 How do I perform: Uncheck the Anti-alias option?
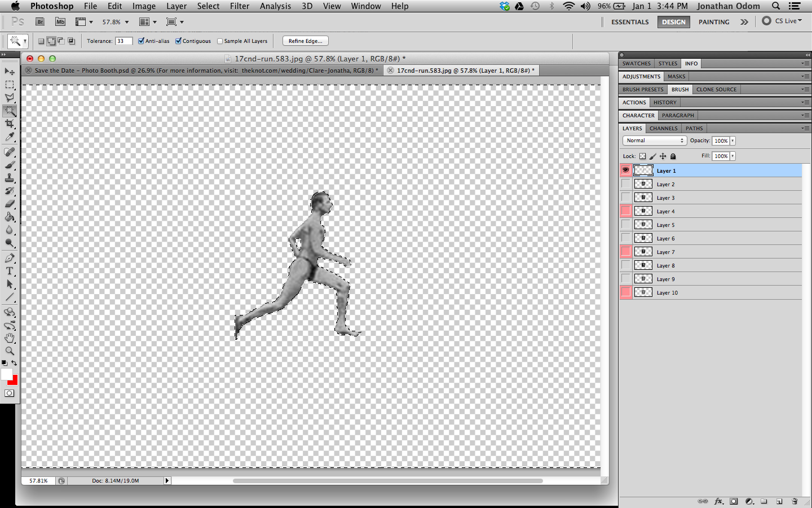coord(141,41)
